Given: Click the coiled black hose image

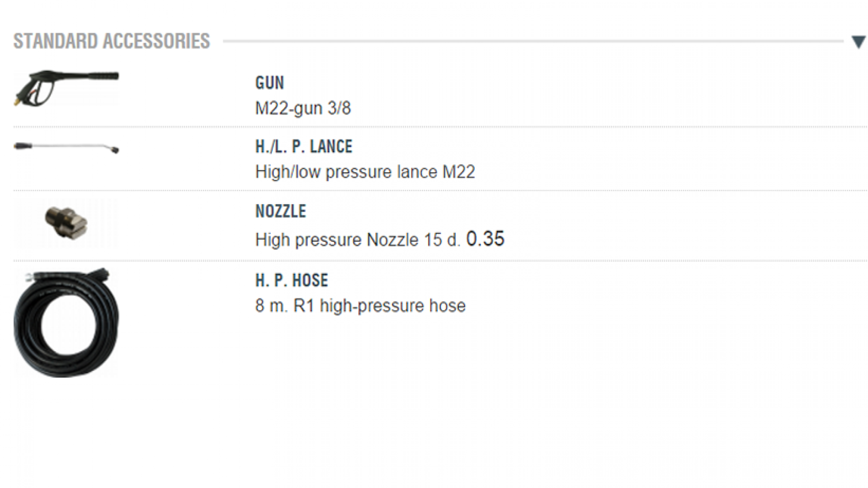Looking at the screenshot, I should (66, 323).
